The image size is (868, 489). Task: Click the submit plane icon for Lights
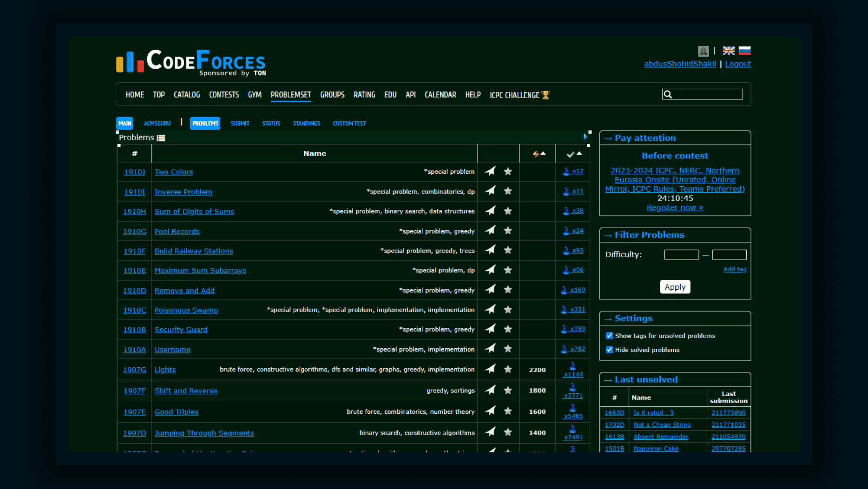point(490,369)
